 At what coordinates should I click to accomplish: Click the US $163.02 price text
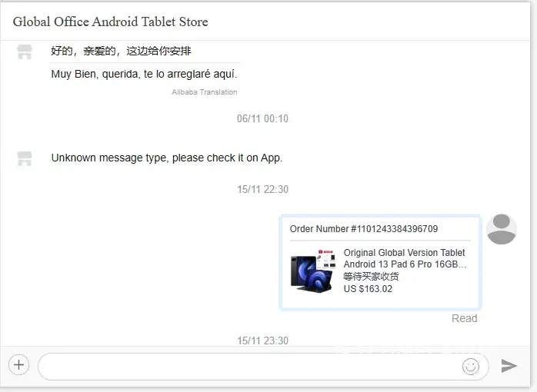coord(368,289)
